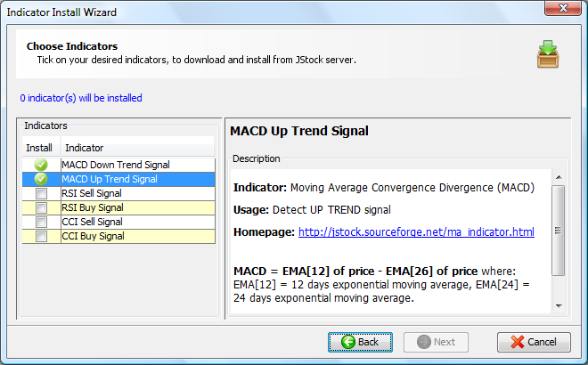This screenshot has height=365, width=588.
Task: Select the CCI Buy Signal row text
Action: point(93,236)
